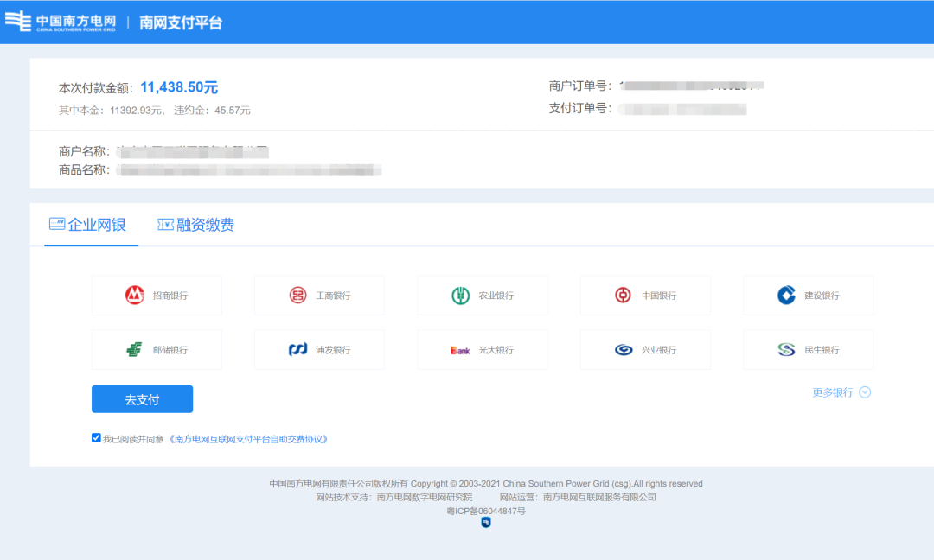The image size is (934, 560).
Task: Click the police filing badge icon in footer
Action: 486,523
